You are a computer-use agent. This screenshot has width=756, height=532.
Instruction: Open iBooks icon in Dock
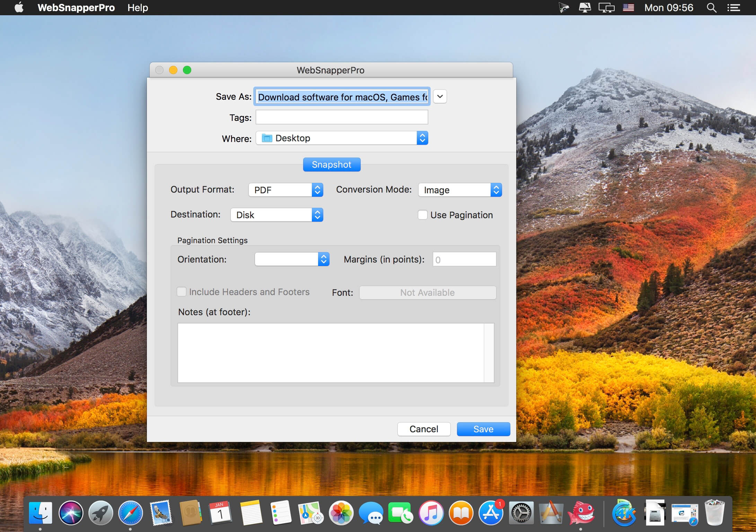tap(461, 513)
